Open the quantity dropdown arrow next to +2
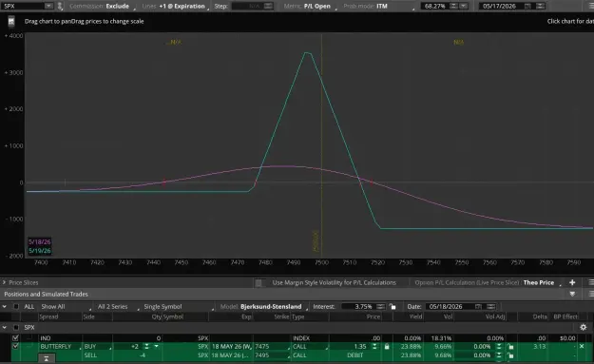This screenshot has height=364, width=594. pyautogui.click(x=156, y=346)
